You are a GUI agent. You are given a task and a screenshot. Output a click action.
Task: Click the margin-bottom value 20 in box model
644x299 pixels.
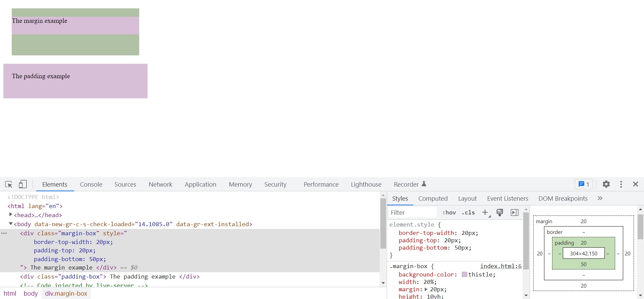584,286
